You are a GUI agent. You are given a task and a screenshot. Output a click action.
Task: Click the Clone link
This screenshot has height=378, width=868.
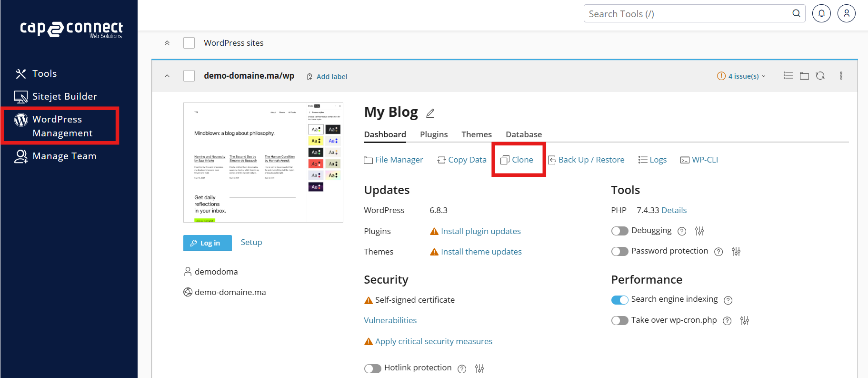(x=517, y=160)
